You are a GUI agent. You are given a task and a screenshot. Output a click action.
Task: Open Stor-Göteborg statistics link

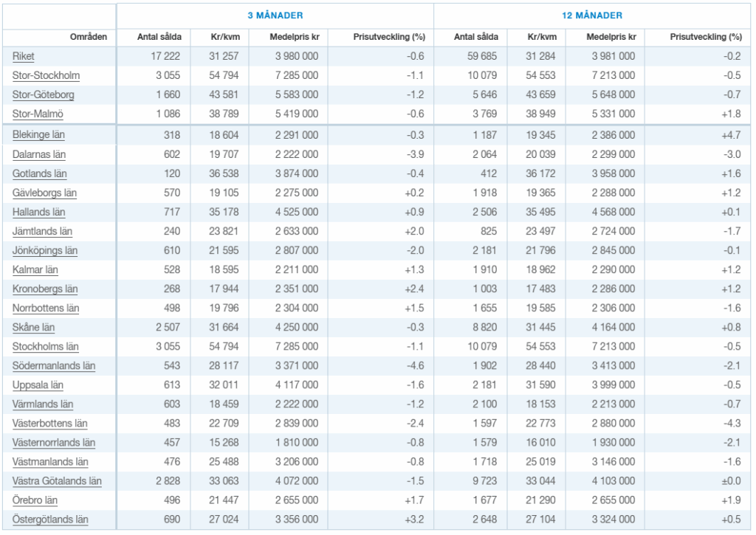(43, 94)
